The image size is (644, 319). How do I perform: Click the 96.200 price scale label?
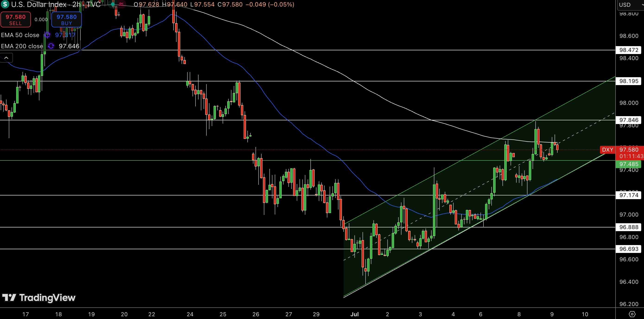coord(629,304)
